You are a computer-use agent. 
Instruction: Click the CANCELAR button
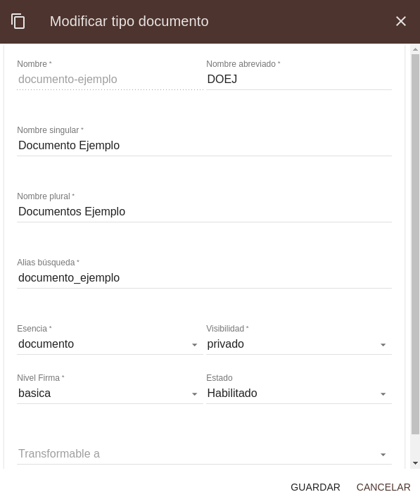coord(383,487)
